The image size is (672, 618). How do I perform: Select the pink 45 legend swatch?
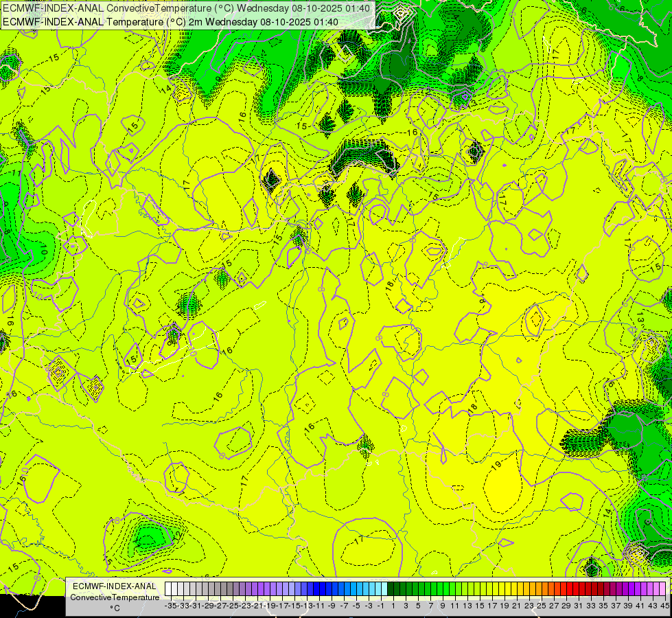tap(662, 589)
